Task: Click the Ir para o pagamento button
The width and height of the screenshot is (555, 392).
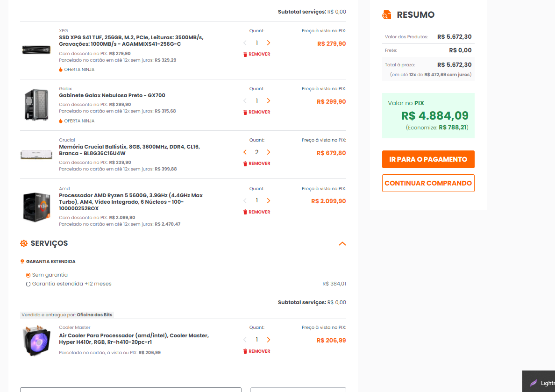Action: click(x=428, y=159)
